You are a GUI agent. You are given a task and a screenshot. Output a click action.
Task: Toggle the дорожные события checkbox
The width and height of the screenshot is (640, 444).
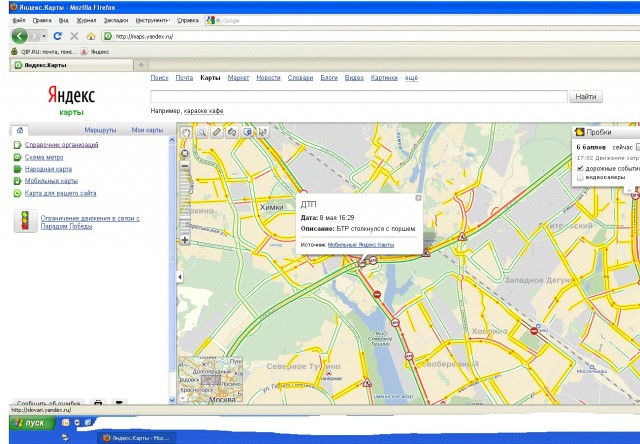(x=580, y=168)
